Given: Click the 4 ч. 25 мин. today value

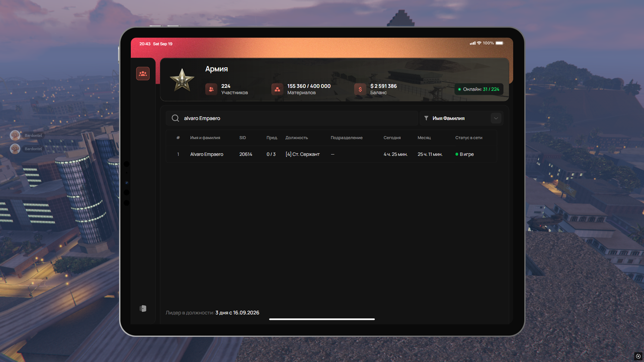Looking at the screenshot, I should coord(396,154).
